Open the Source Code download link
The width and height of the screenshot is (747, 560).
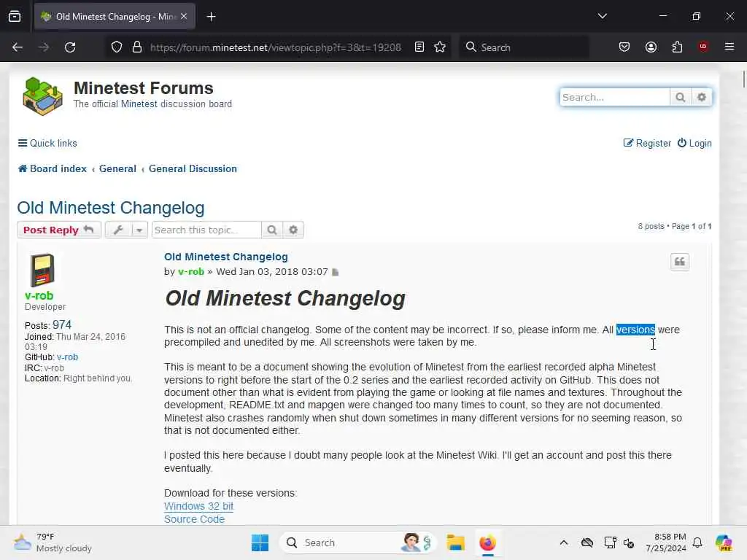194,519
